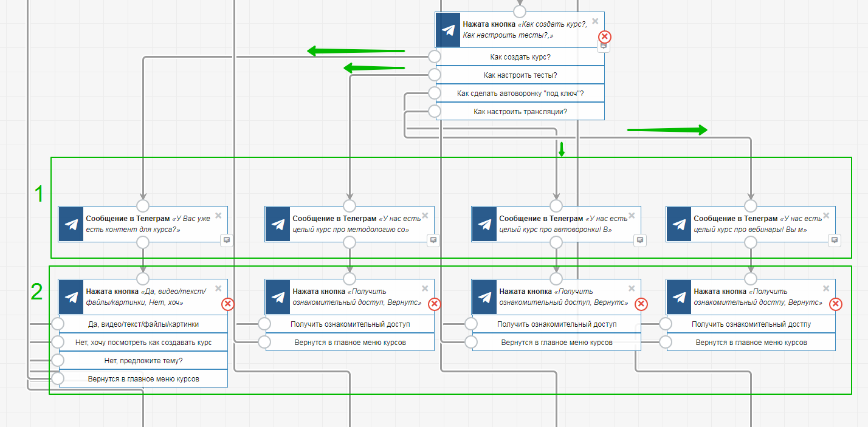
Task: Close the «Да, видео/текст/файлы» button block with its X
Action: click(218, 289)
